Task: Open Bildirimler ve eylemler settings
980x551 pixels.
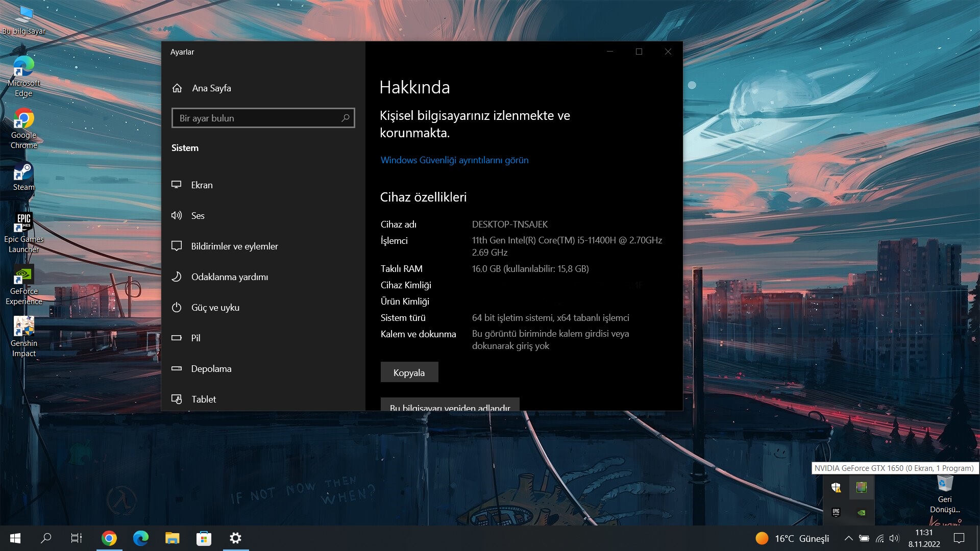Action: pyautogui.click(x=234, y=246)
